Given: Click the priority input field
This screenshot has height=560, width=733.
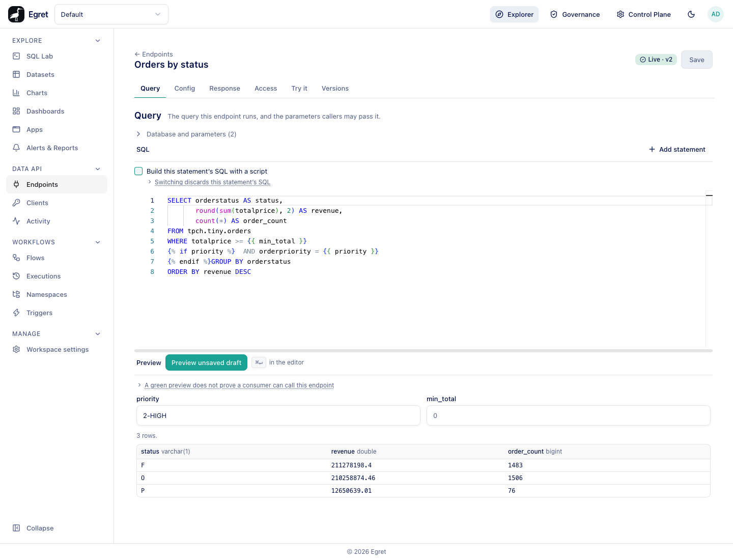Looking at the screenshot, I should (278, 415).
